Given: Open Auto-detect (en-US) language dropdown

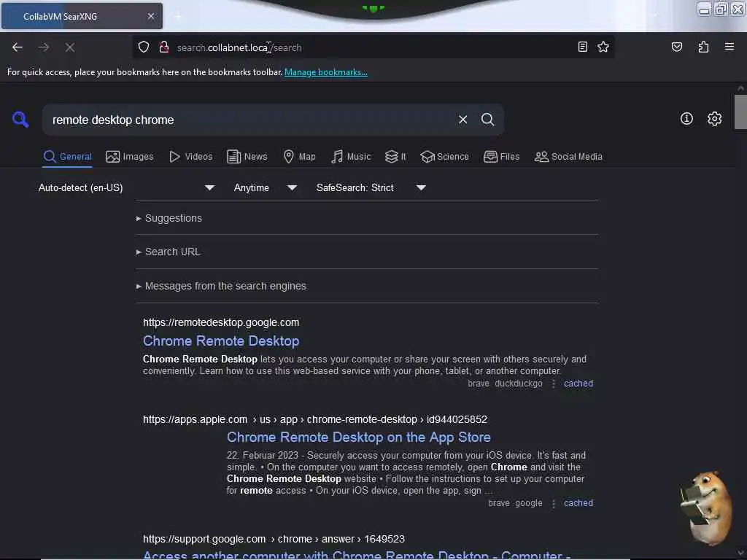Looking at the screenshot, I should pyautogui.click(x=126, y=187).
